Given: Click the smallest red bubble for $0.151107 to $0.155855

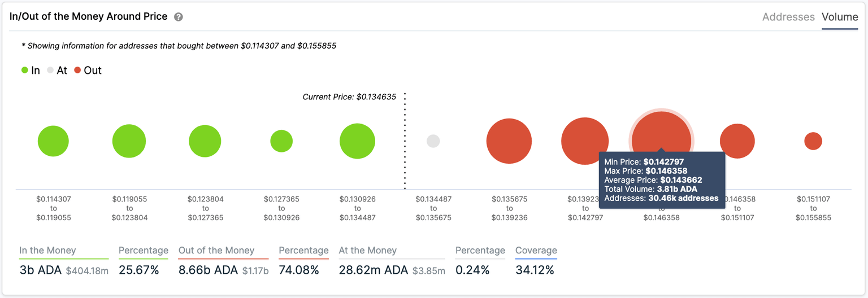Looking at the screenshot, I should click(813, 141).
